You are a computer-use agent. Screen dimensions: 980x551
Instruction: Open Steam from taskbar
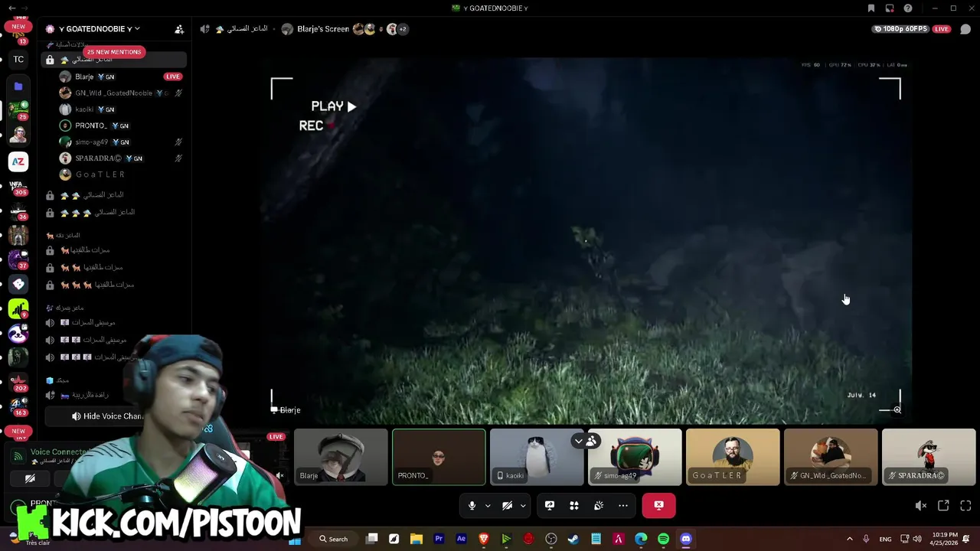tap(573, 539)
